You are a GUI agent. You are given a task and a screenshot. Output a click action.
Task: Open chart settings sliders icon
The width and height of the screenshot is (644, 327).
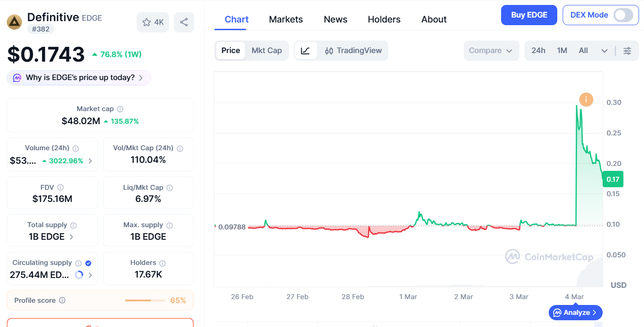point(627,51)
